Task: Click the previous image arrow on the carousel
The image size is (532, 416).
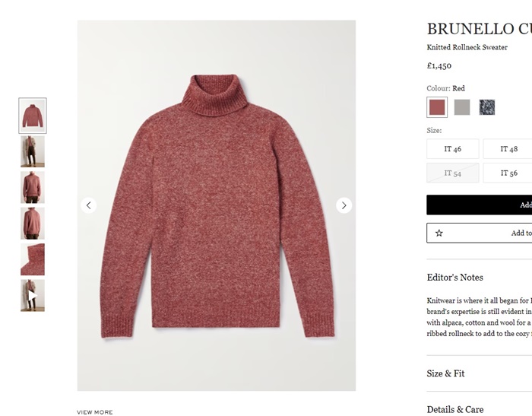Action: [x=89, y=205]
